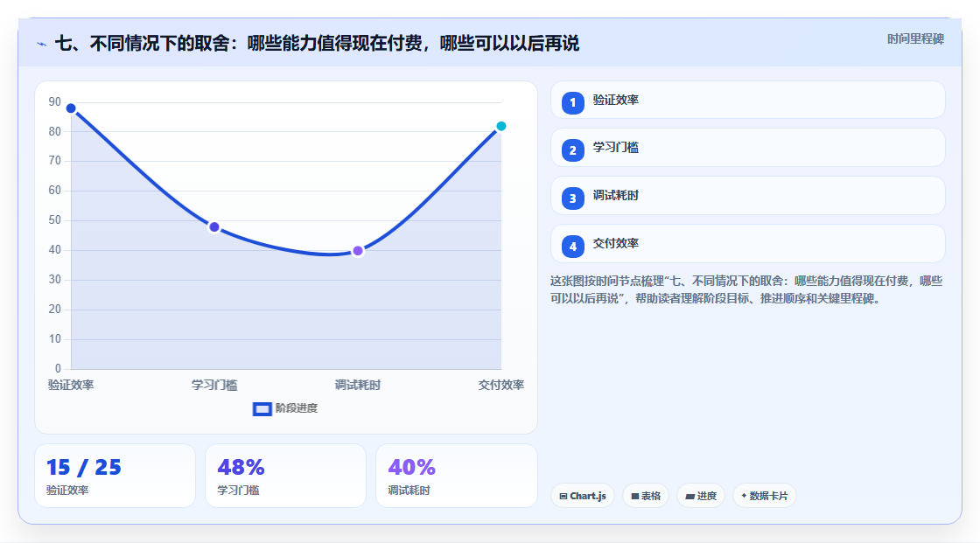980x543 pixels.
Task: Click the heading text starting with 七、不同情况下的取舍
Action: 317,44
